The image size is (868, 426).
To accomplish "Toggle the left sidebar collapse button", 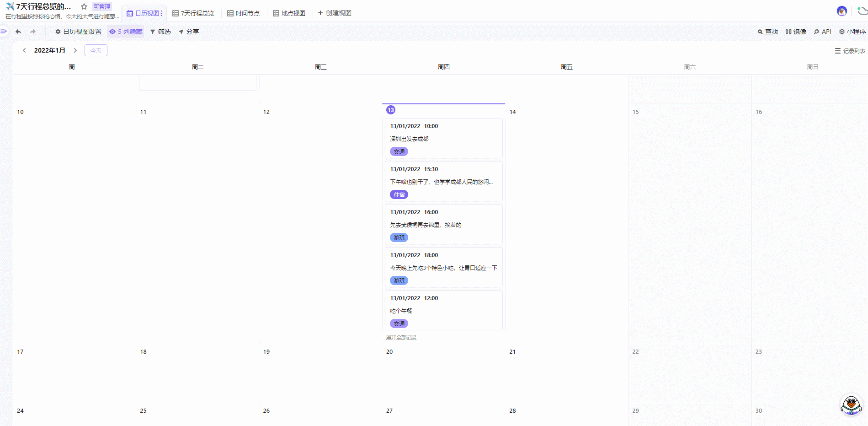I will click(x=4, y=31).
